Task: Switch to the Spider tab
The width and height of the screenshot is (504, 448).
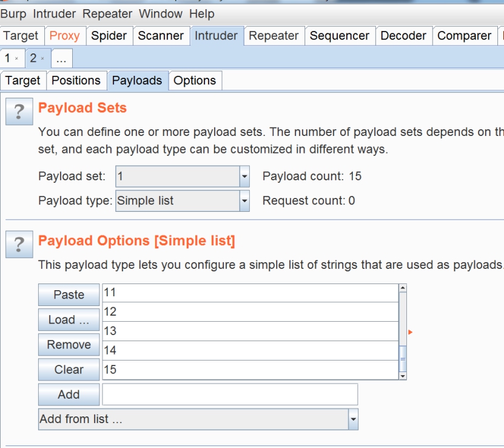Action: 109,36
